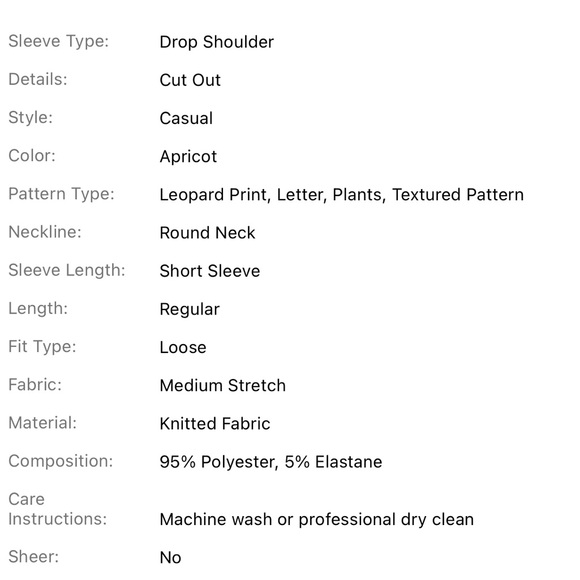Image resolution: width=580 pixels, height=580 pixels.
Task: Select the Round Neck neckline value
Action: [208, 233]
